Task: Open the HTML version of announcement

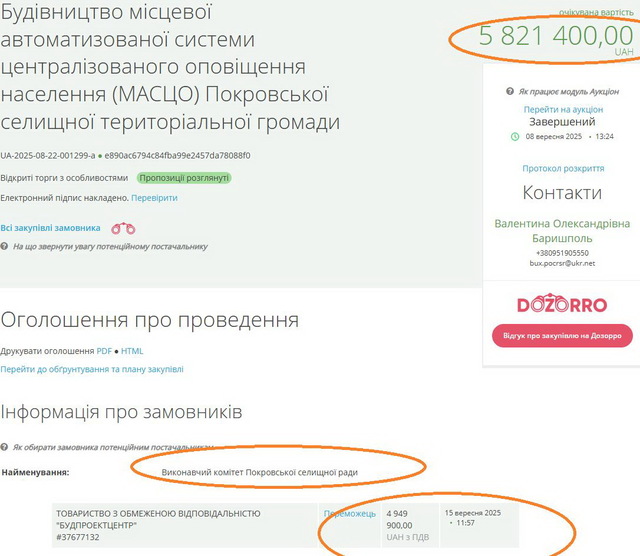Action: click(x=132, y=351)
